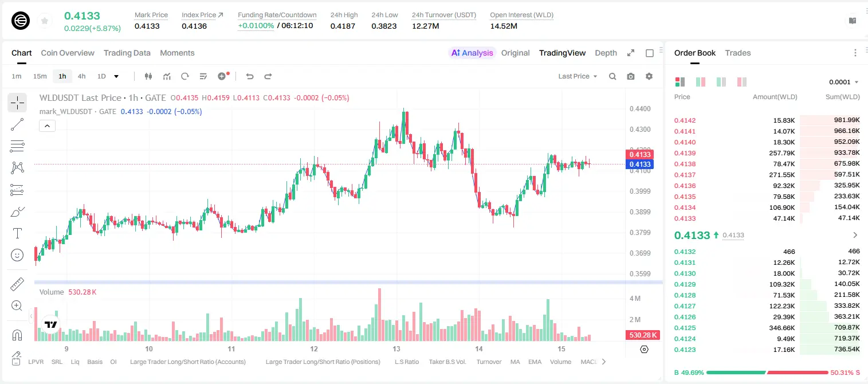Select the 4h timeframe
The image size is (868, 384).
(81, 76)
